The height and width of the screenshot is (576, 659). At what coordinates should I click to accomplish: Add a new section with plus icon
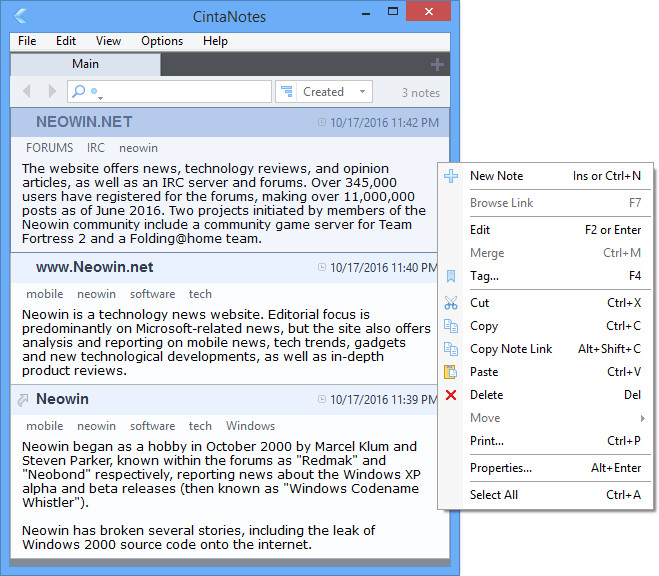pos(437,64)
